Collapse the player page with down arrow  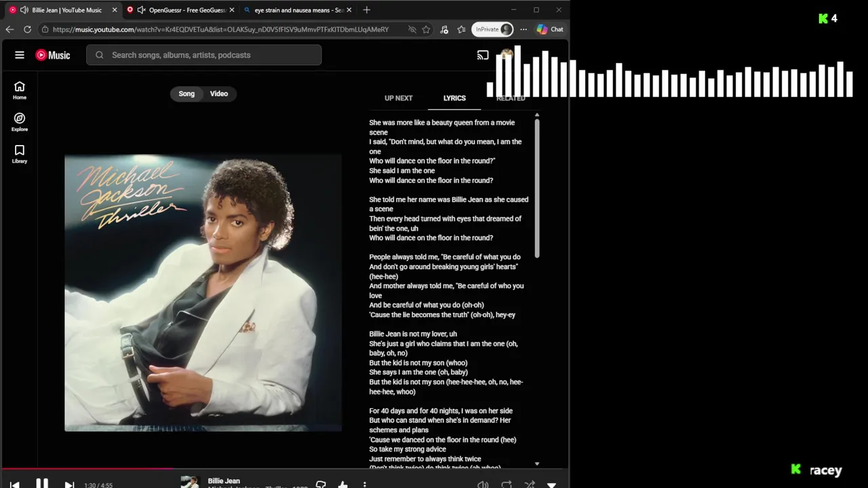(x=552, y=485)
